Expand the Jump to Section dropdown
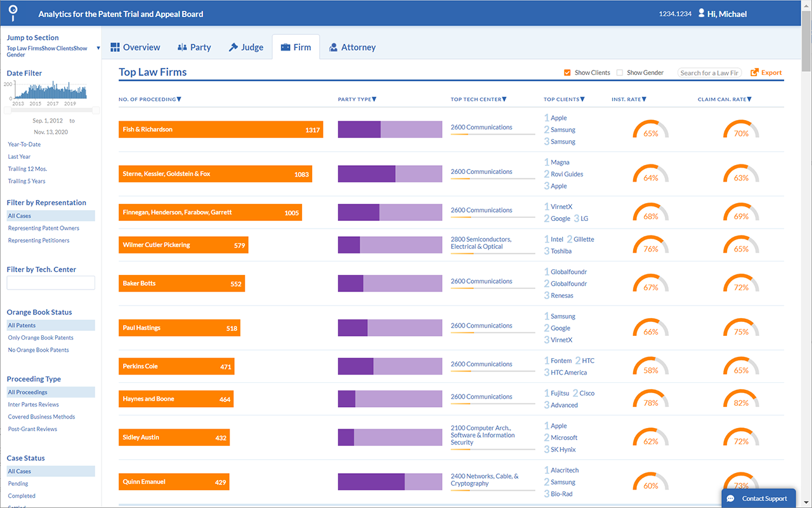812x508 pixels. (98, 48)
